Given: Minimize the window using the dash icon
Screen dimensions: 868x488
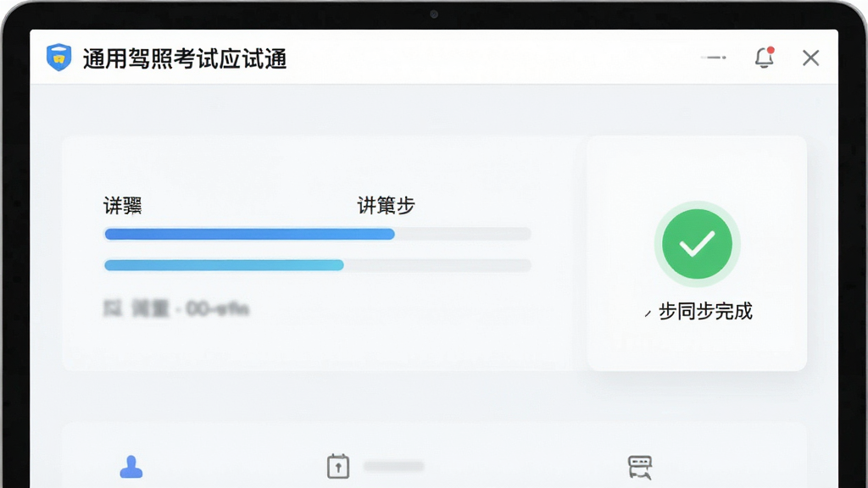Looking at the screenshot, I should coord(714,58).
